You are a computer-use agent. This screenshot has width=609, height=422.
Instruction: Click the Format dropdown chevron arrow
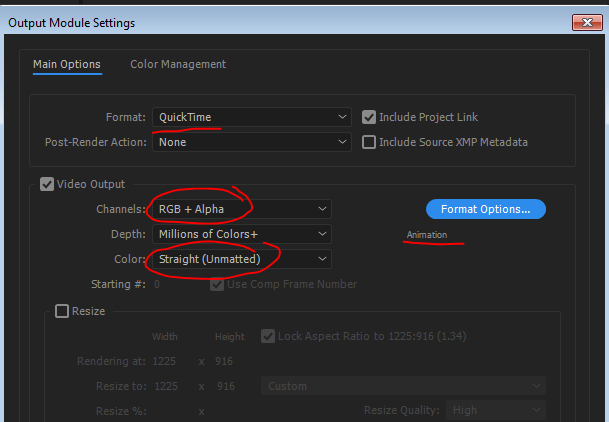coord(342,117)
